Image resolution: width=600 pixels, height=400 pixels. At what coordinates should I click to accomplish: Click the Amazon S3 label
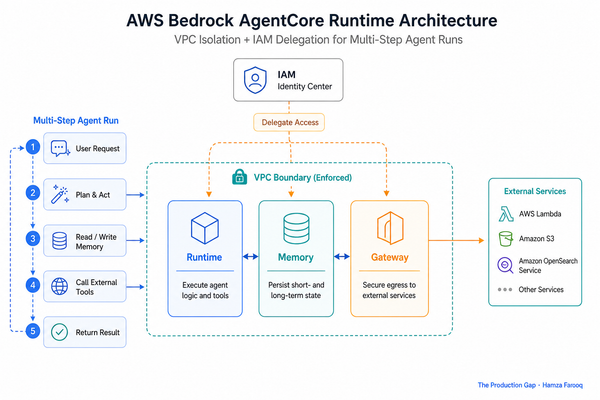coord(536,239)
